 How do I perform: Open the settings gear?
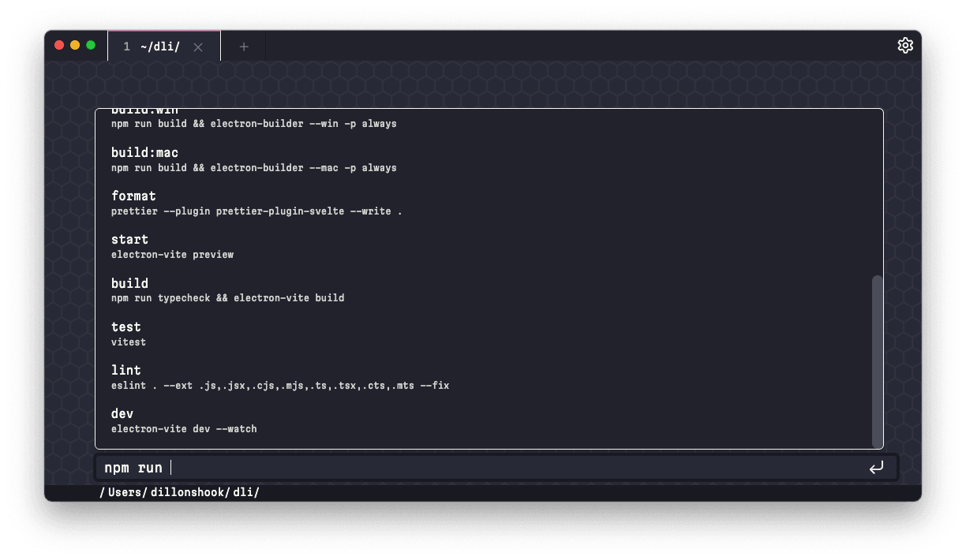click(905, 45)
